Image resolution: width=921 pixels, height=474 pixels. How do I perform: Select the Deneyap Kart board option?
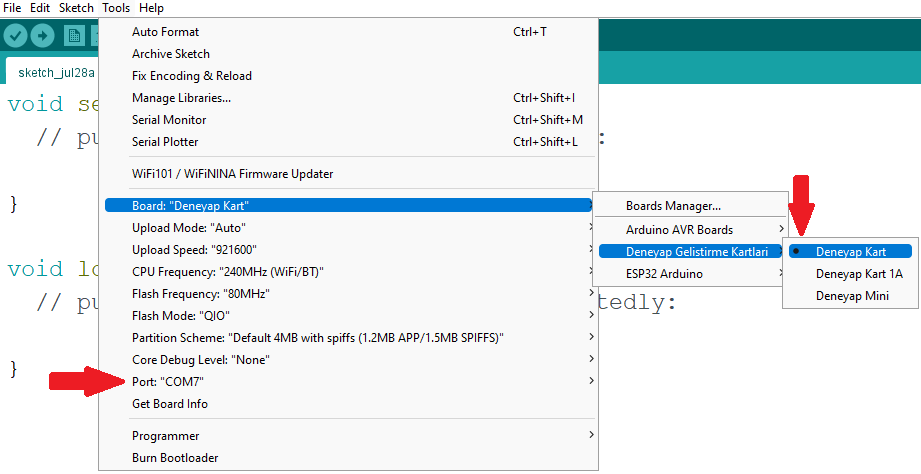coord(851,251)
